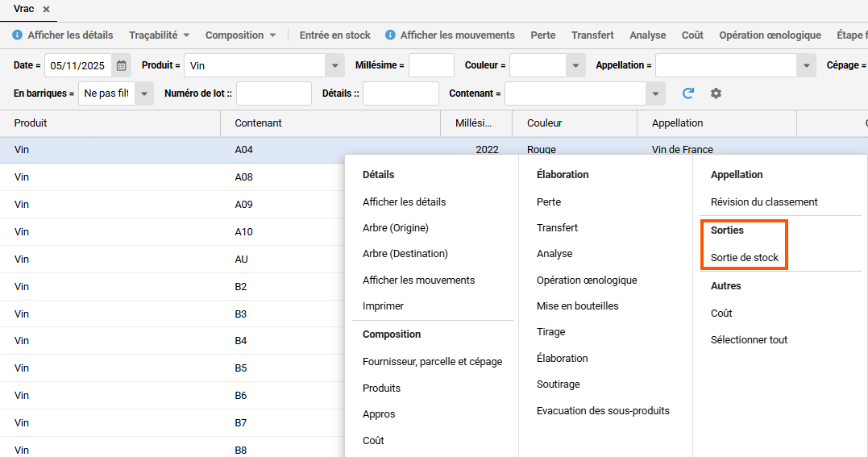
Task: Choose Mise en bouteilles menu entry
Action: (577, 306)
